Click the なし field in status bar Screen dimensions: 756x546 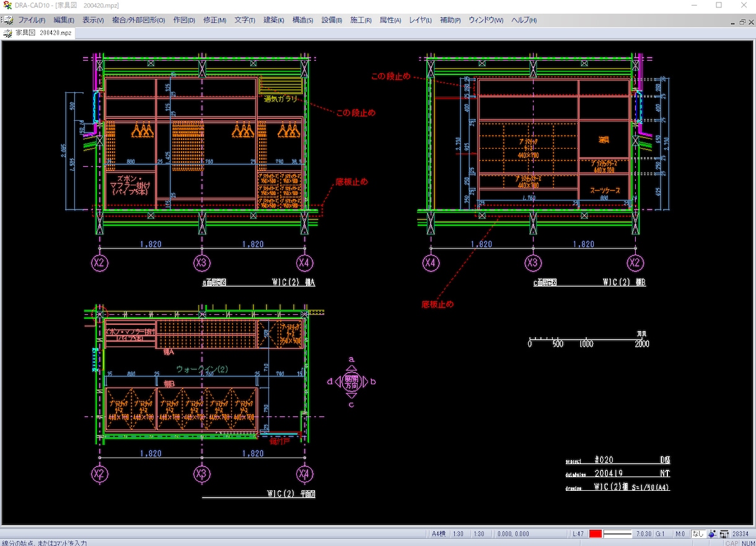[x=698, y=534]
